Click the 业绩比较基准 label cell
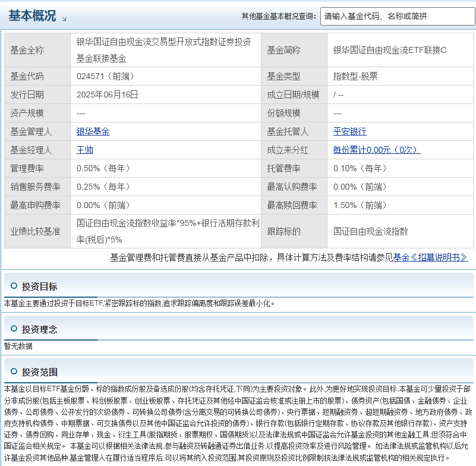 click(37, 232)
